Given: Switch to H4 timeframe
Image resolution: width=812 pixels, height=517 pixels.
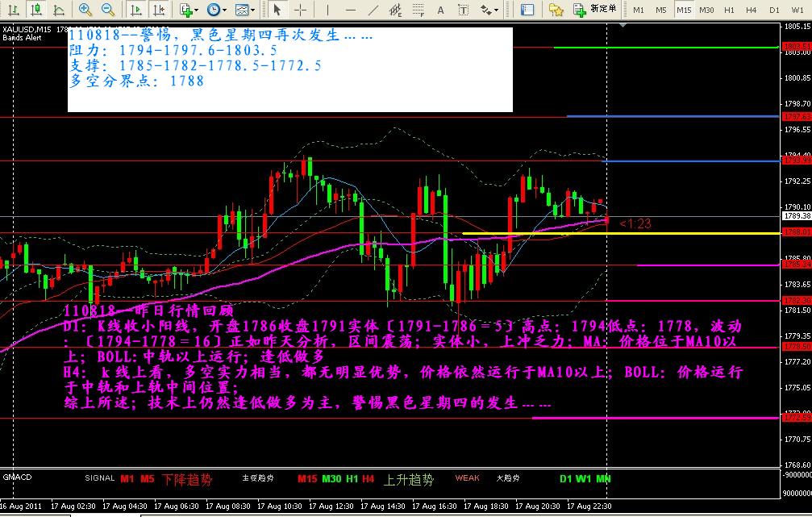Looking at the screenshot, I should coord(752,10).
